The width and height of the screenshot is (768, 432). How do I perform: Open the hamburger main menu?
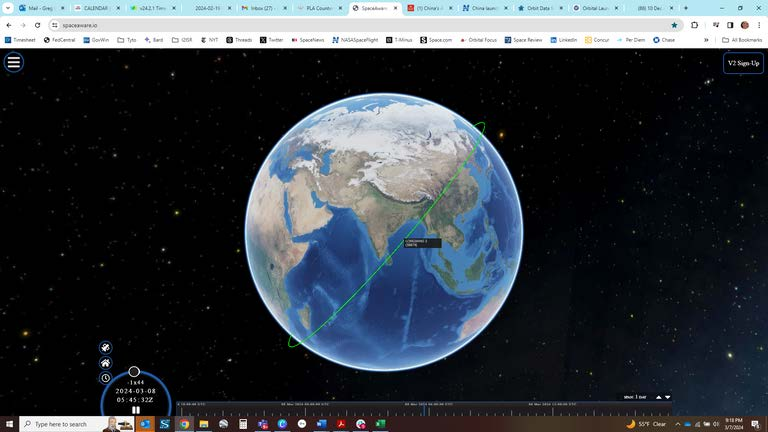point(14,62)
